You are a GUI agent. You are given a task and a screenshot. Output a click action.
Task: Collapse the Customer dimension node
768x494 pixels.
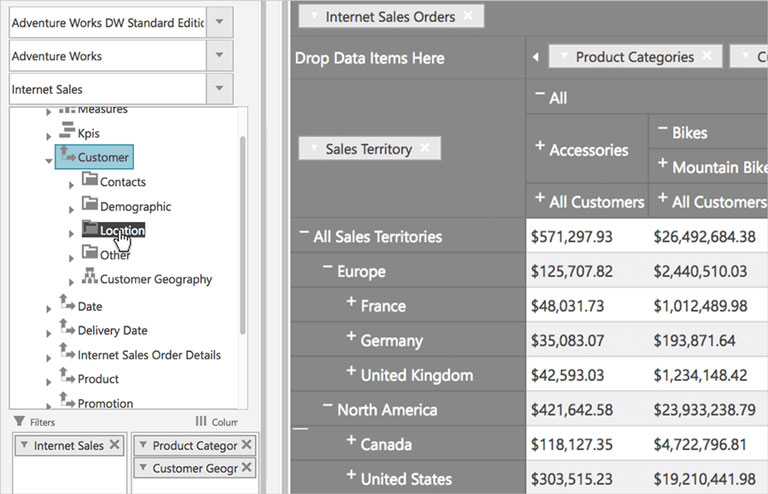(49, 159)
